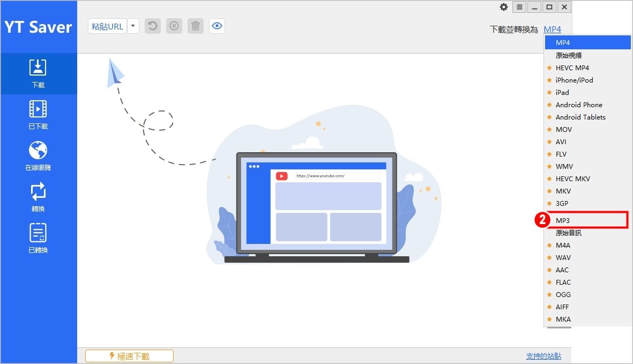
Task: Choose AVI format
Action: coord(587,142)
